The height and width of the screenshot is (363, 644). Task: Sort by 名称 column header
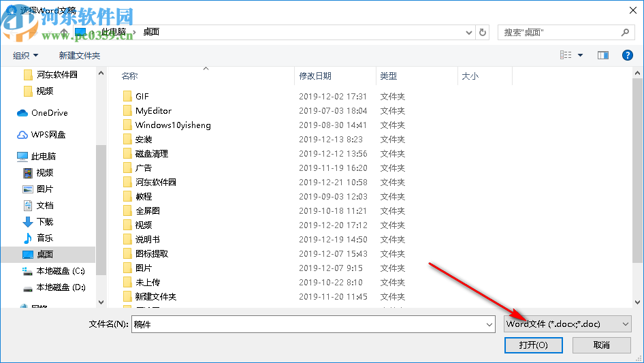pos(129,76)
